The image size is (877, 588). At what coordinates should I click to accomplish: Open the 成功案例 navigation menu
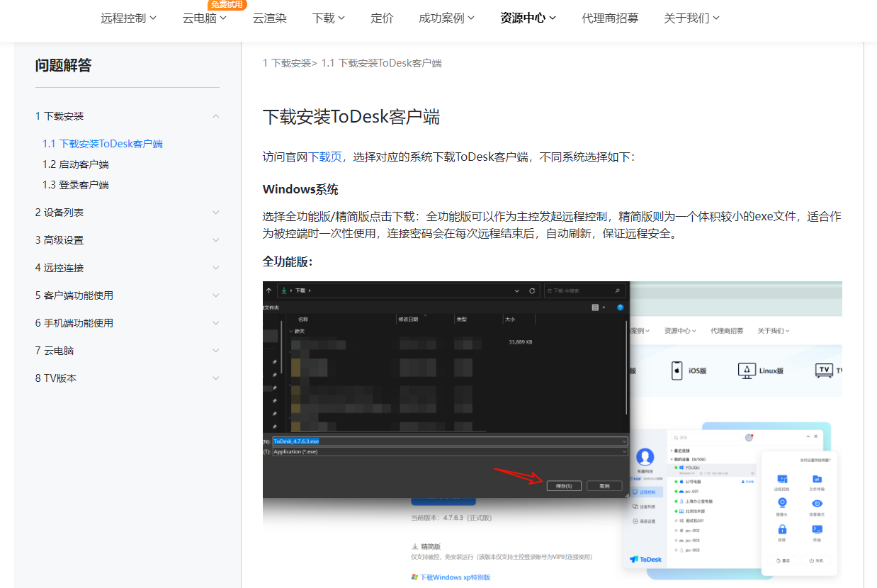coord(446,18)
